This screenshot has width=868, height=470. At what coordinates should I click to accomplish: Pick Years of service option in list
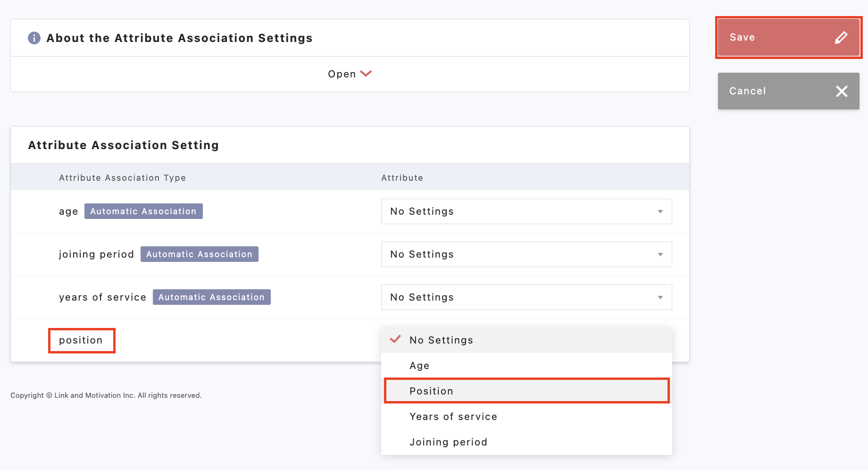point(453,417)
